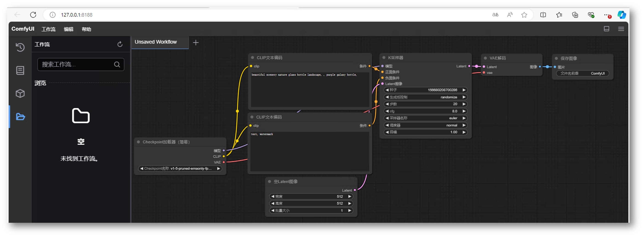Increase cfg value with right arrow
This screenshot has height=237, width=644.
point(464,111)
